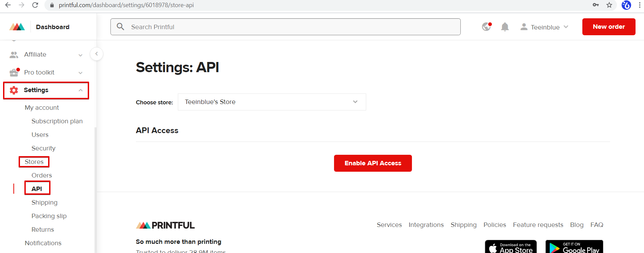Click the Settings: API page heading

click(x=178, y=67)
